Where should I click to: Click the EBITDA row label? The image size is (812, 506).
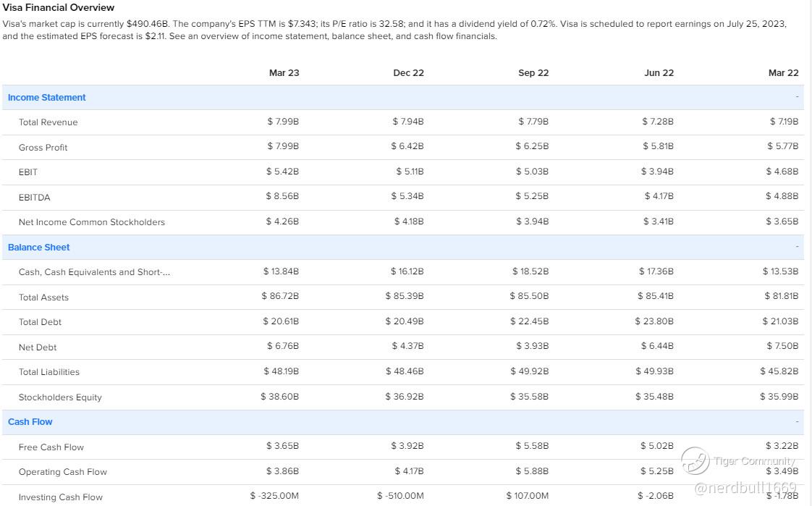click(x=34, y=198)
